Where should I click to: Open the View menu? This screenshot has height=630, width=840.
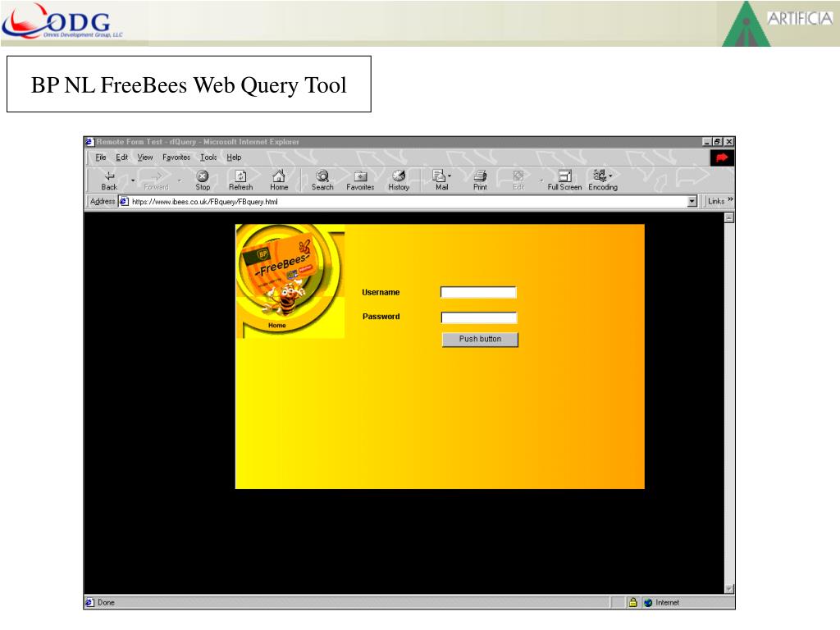pos(144,157)
